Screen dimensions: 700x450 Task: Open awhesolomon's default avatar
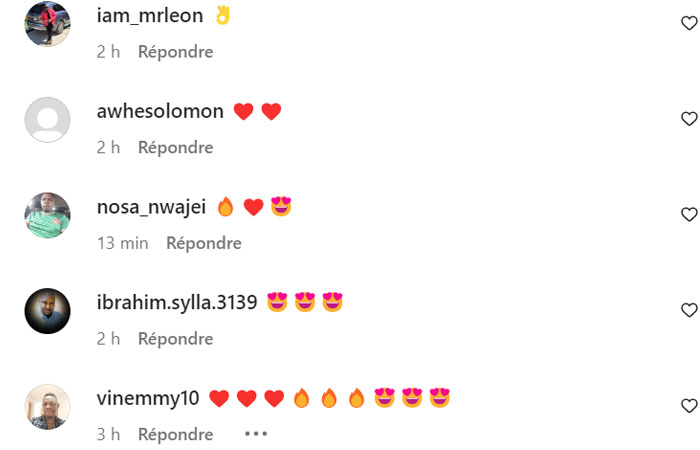click(x=47, y=120)
